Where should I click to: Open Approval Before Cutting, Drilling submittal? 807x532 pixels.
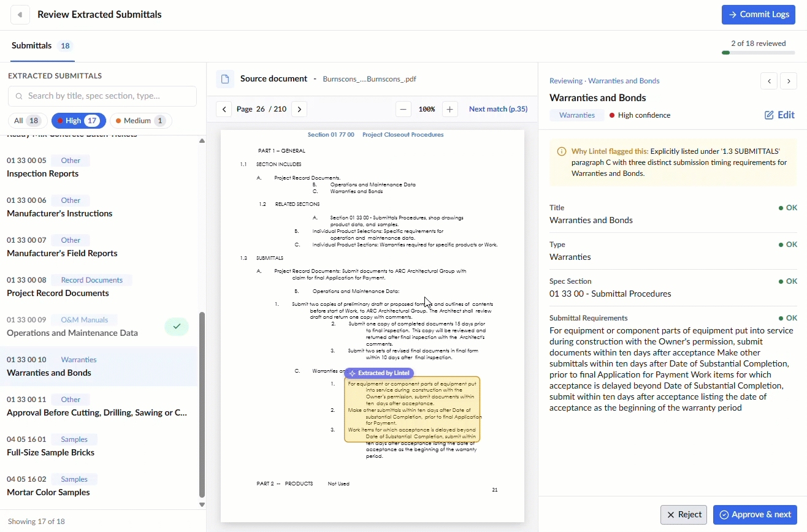[x=99, y=406]
